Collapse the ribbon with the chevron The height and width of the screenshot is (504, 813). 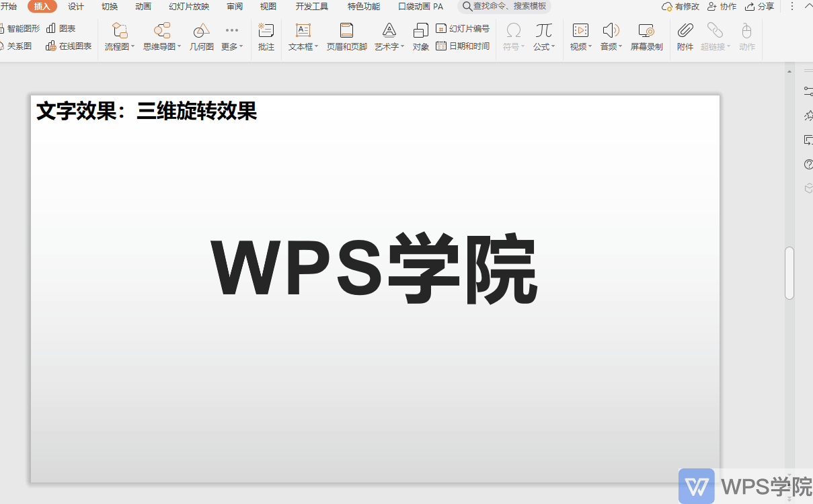coord(808,7)
